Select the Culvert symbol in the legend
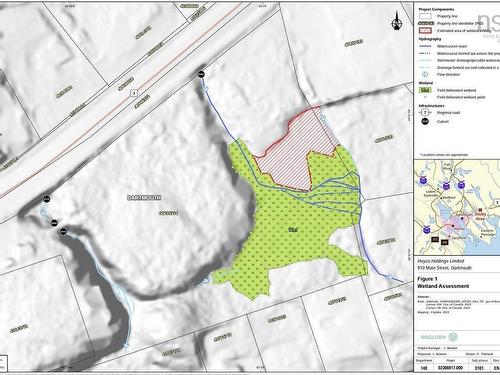The width and height of the screenshot is (500, 375). [x=425, y=122]
